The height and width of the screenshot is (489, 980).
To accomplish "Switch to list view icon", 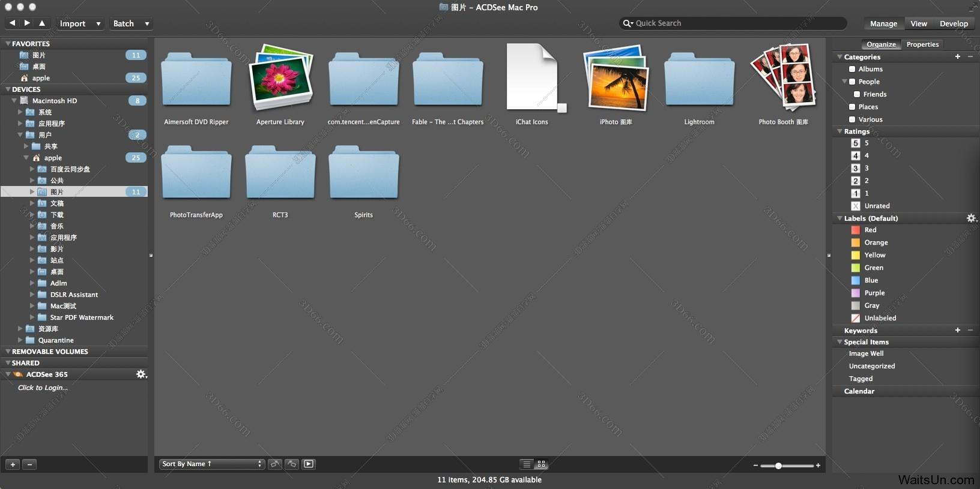I will 527,464.
